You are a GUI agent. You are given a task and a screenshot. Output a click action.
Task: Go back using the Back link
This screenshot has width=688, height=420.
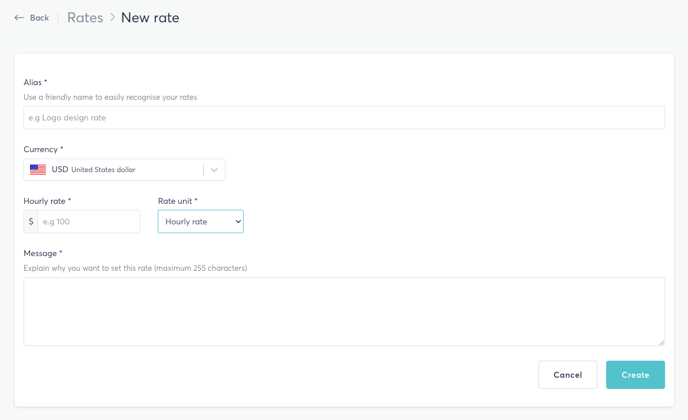[x=39, y=18]
